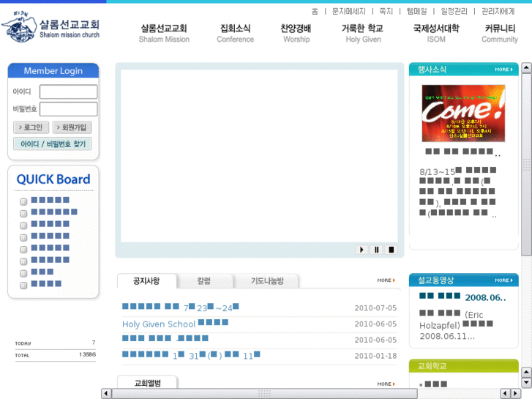
Task: Select the 기도나눔방 tab
Action: point(267,281)
